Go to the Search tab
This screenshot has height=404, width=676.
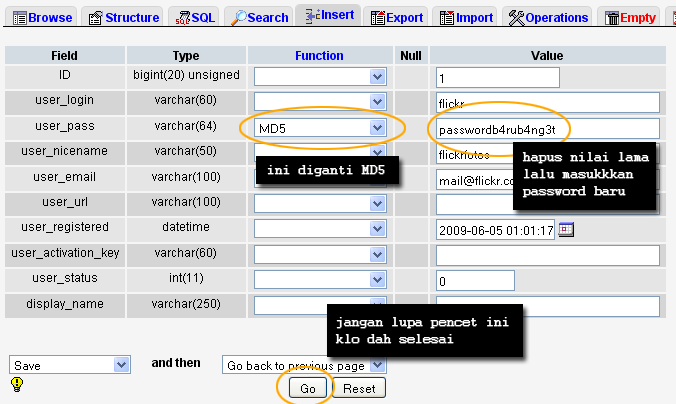[x=259, y=17]
